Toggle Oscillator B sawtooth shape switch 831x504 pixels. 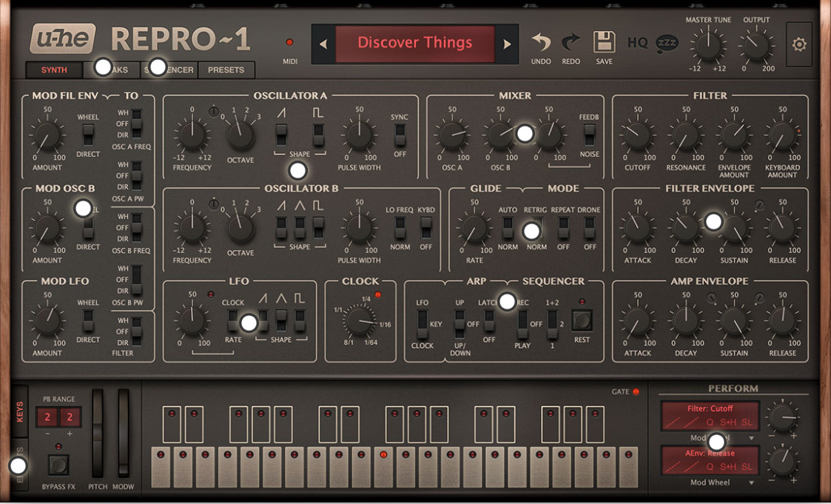[281, 227]
